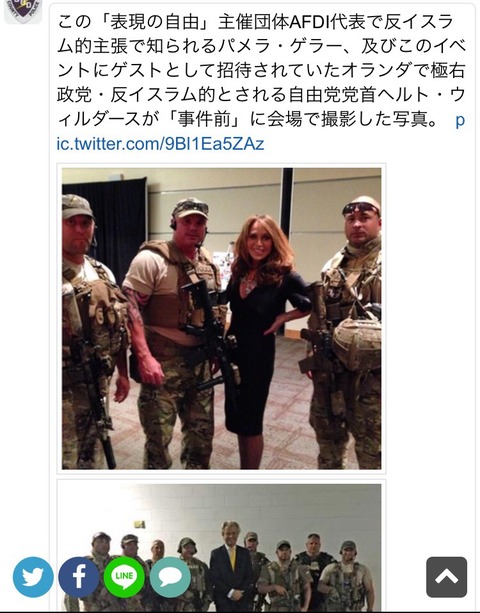This screenshot has height=613, width=480.
Task: Tap the green LINE circle
Action: point(124,577)
